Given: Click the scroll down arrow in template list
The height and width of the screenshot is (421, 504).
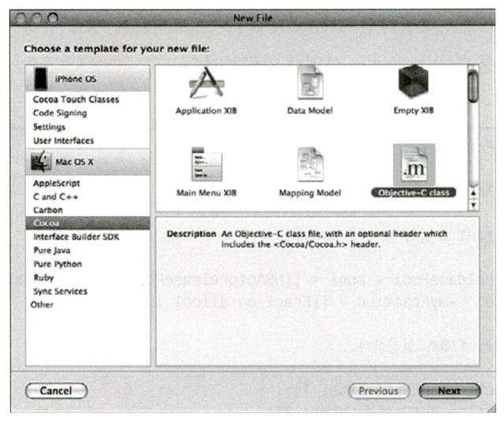Looking at the screenshot, I should (x=473, y=205).
